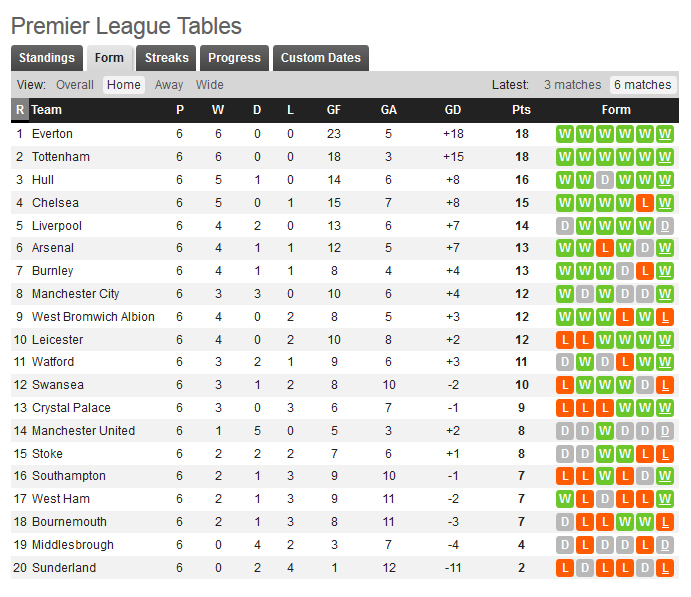
Task: Open the Custom Dates tab
Action: click(321, 58)
